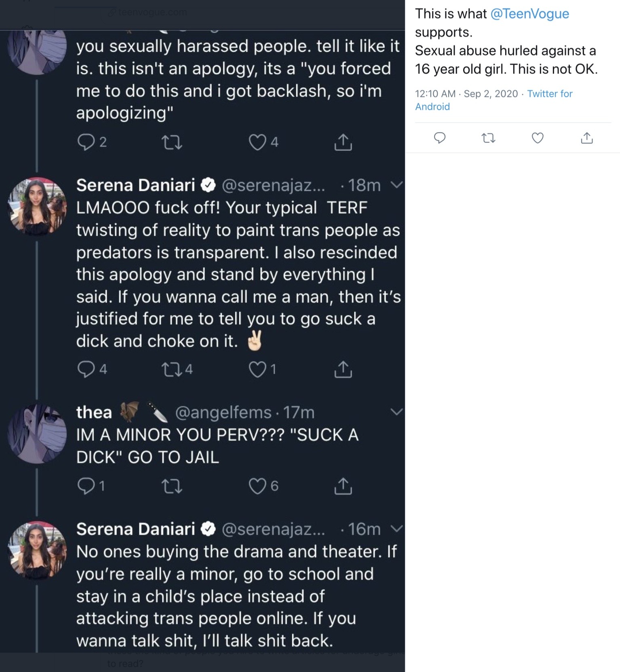This screenshot has width=620, height=672.
Task: Share Serena's 18m tweet
Action: [343, 369]
